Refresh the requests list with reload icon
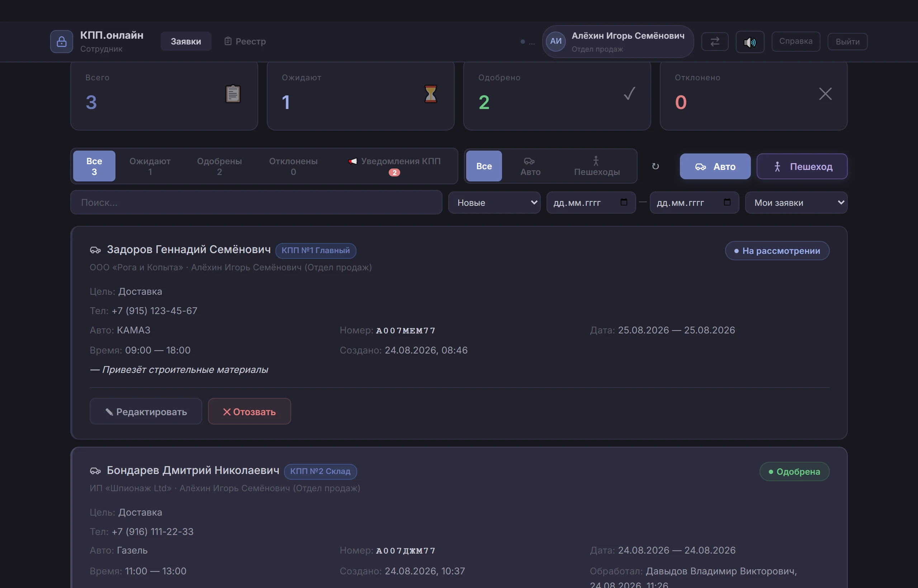The image size is (918, 588). [x=655, y=166]
